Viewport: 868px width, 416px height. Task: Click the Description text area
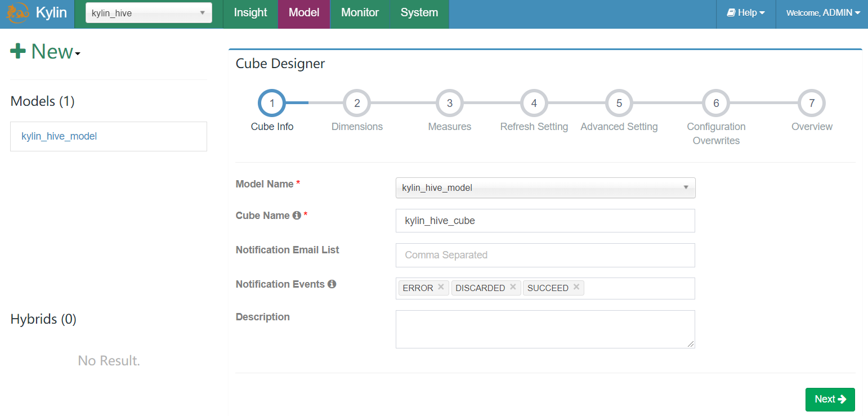545,329
